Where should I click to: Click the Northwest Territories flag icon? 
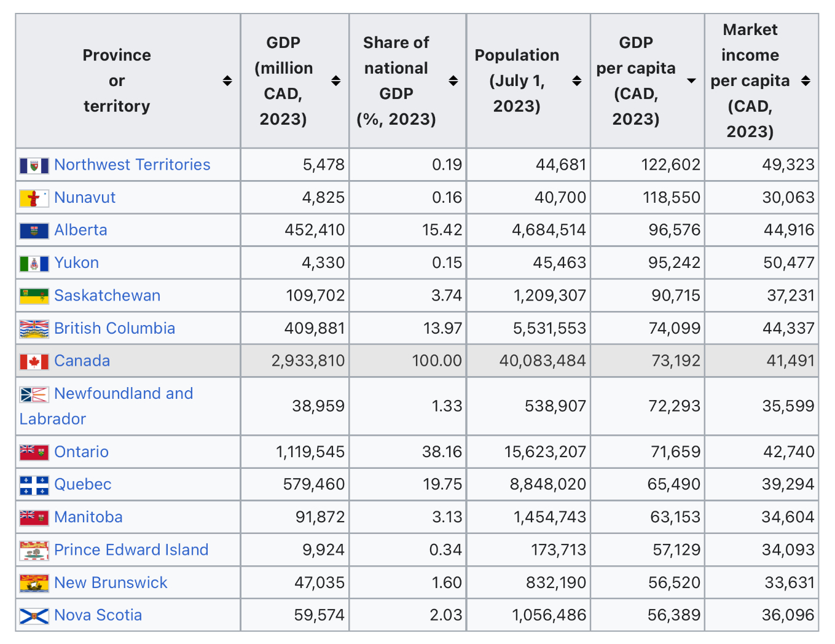click(34, 165)
